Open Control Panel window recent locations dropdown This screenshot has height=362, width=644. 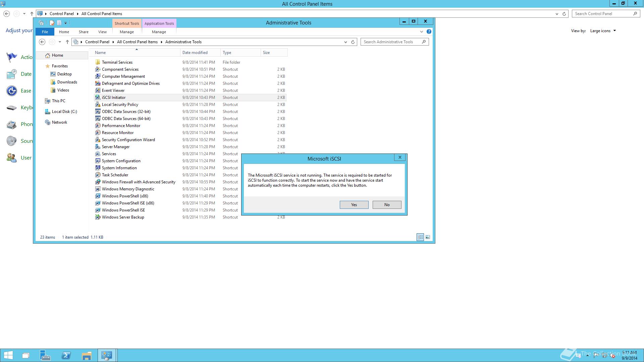coord(24,14)
